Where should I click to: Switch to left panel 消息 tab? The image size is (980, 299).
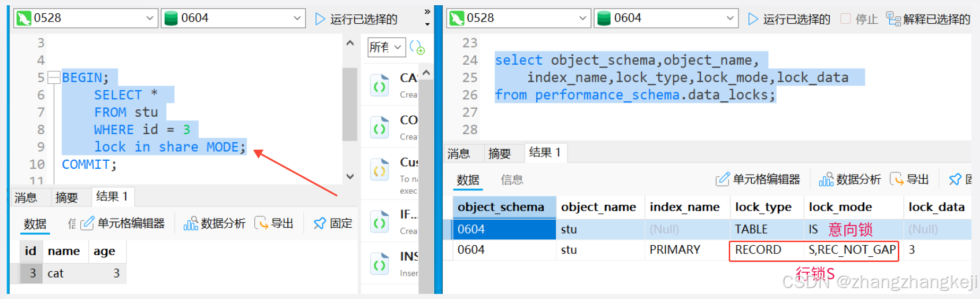click(26, 198)
